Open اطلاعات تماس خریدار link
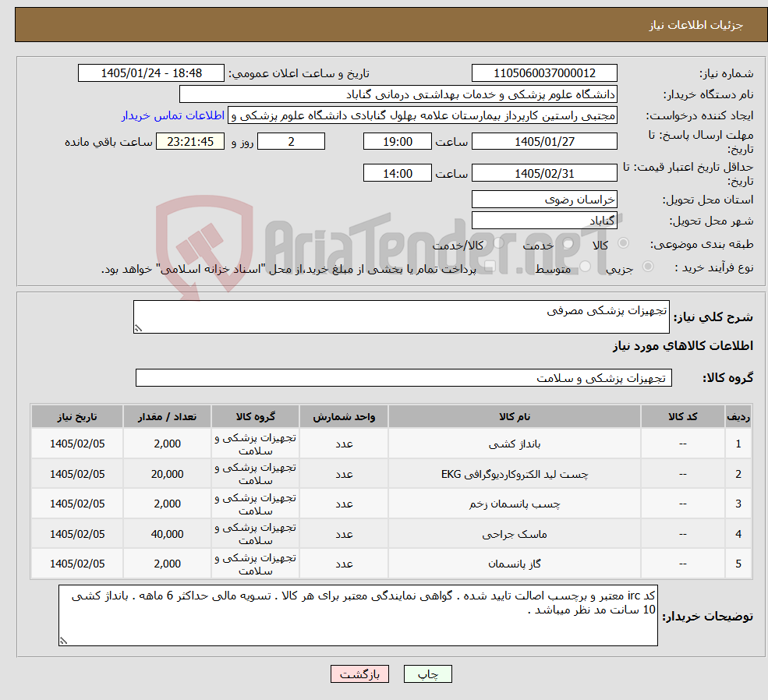The height and width of the screenshot is (700, 768). coord(173,115)
